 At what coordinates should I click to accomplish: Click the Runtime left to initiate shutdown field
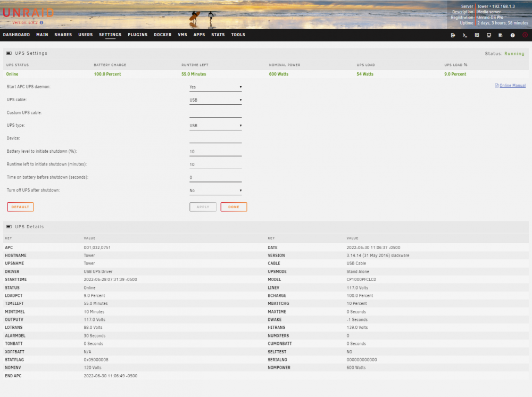tap(215, 164)
